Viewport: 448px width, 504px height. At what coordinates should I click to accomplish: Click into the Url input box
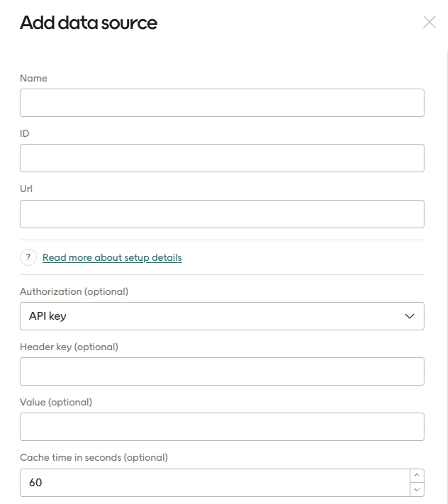pos(222,213)
